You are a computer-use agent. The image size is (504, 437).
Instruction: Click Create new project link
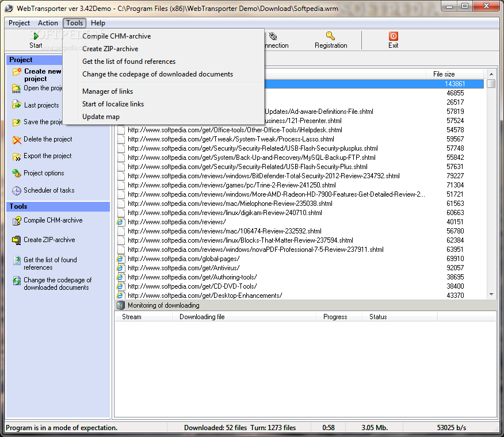(43, 75)
